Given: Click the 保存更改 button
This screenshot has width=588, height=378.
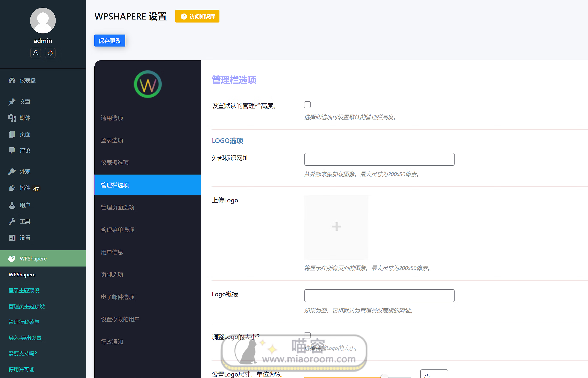Looking at the screenshot, I should (110, 41).
